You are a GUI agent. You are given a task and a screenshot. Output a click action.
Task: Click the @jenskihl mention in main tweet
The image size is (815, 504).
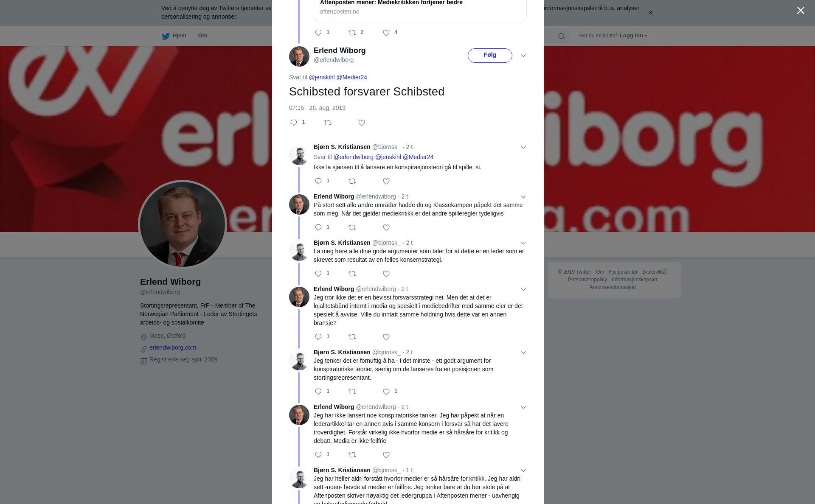click(322, 77)
